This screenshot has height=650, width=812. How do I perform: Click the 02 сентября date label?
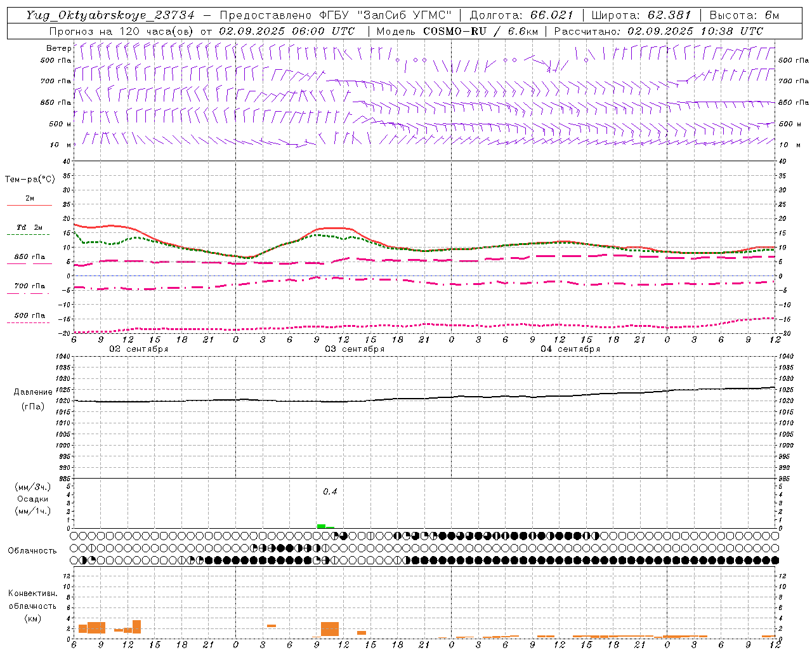point(139,349)
